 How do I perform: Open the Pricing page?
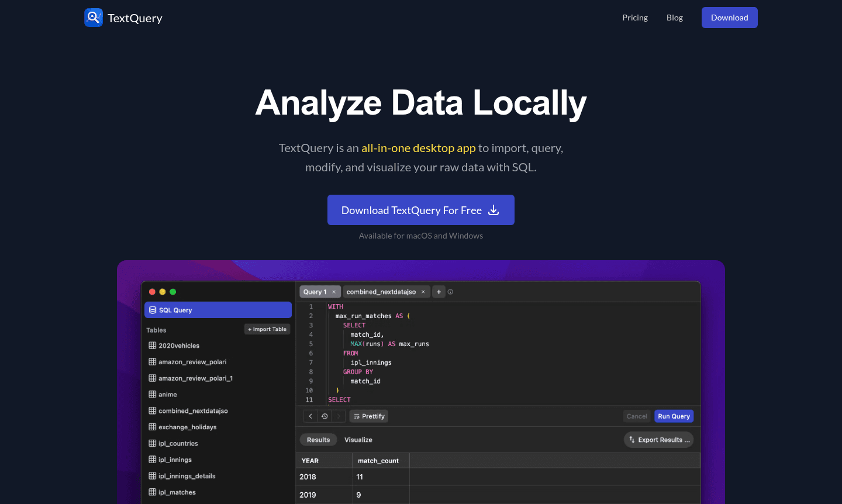pos(635,18)
